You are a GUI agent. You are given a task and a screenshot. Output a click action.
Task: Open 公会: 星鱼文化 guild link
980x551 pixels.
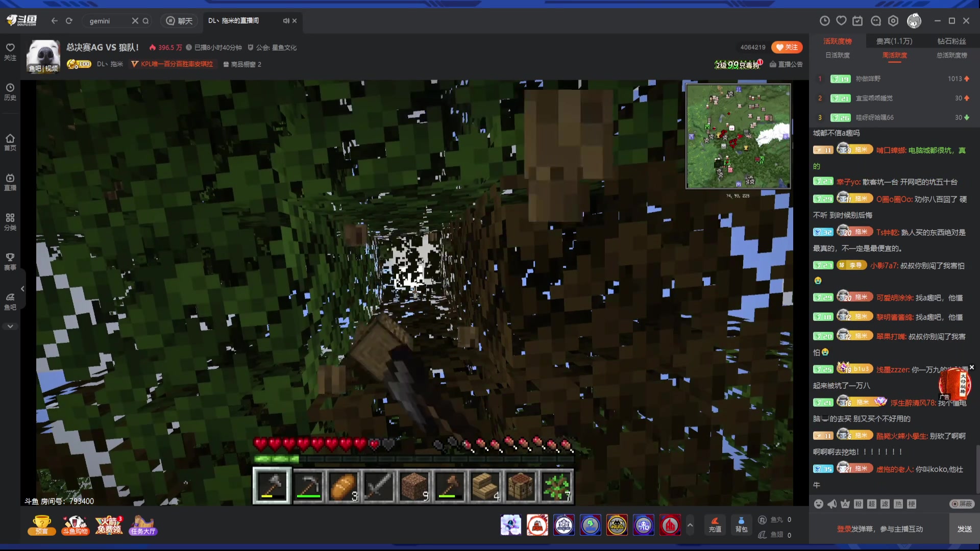coord(272,47)
